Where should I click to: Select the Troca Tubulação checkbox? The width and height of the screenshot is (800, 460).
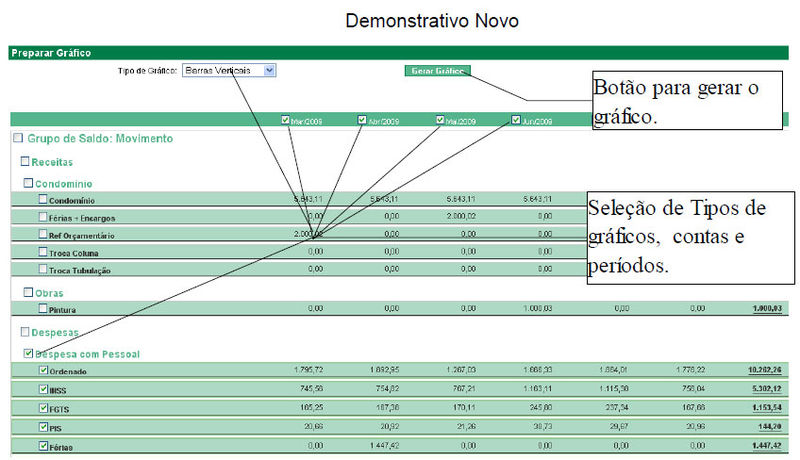pyautogui.click(x=42, y=269)
